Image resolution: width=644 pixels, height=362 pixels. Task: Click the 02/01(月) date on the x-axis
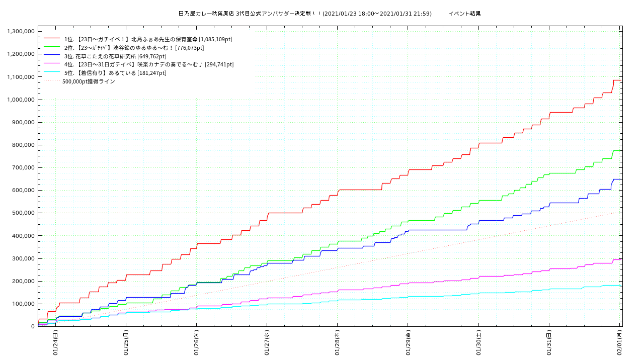point(619,342)
